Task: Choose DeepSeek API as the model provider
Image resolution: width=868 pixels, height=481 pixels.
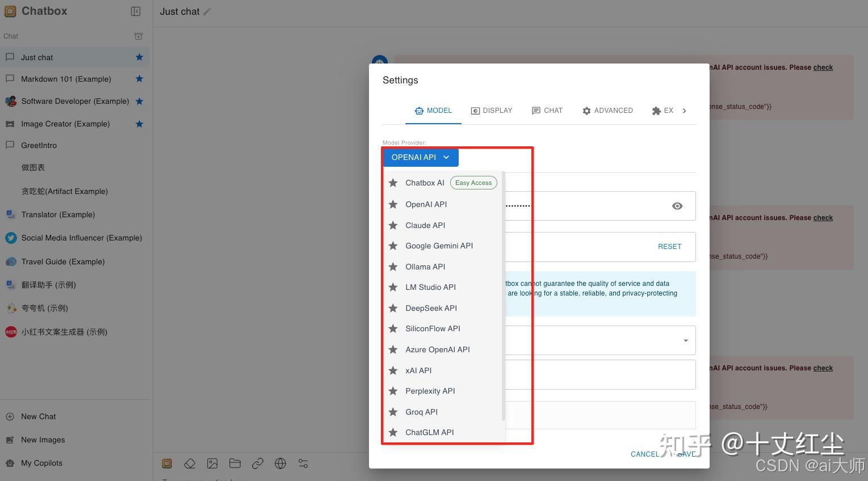Action: pyautogui.click(x=443, y=308)
